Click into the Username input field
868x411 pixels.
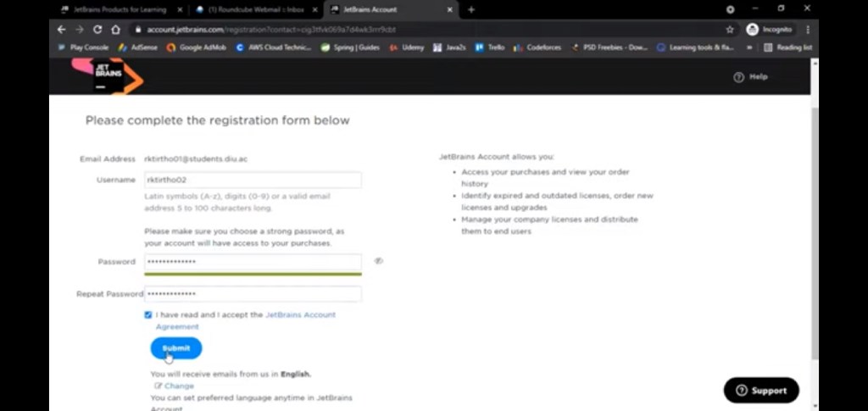click(x=253, y=180)
